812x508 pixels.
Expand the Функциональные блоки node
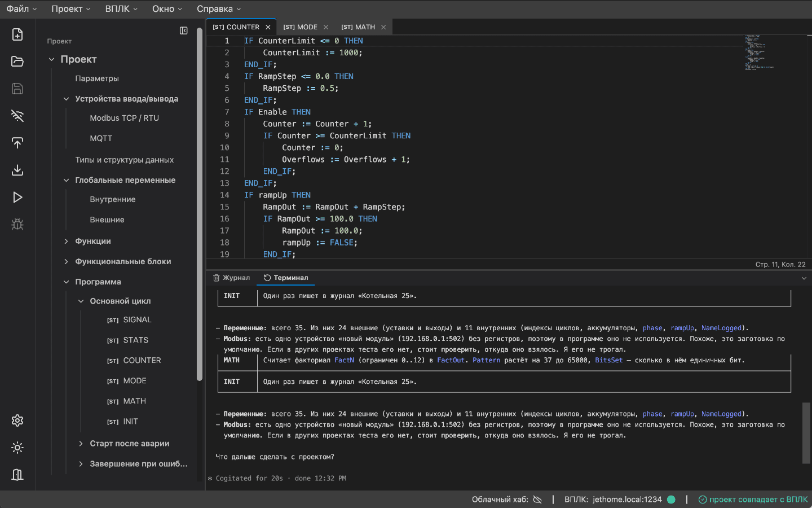pyautogui.click(x=66, y=261)
